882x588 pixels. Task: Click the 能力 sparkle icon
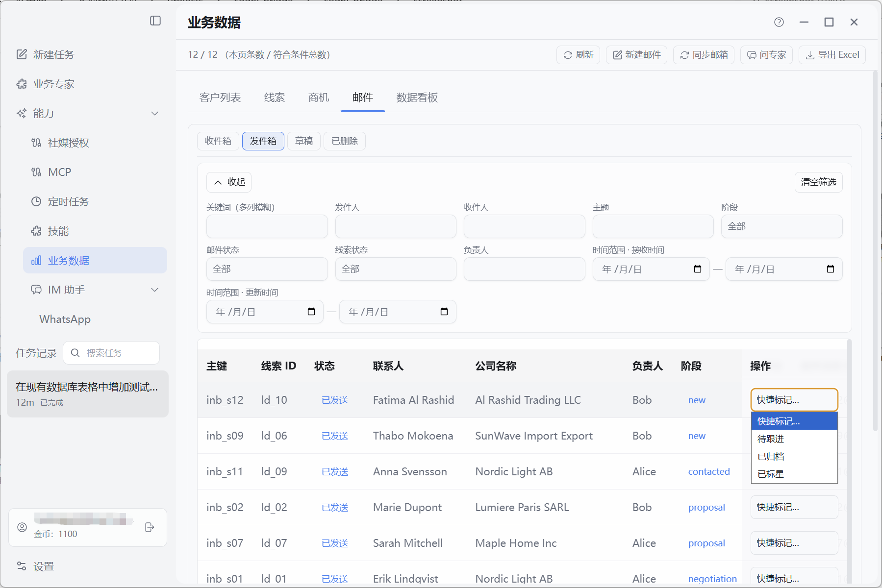coord(22,113)
